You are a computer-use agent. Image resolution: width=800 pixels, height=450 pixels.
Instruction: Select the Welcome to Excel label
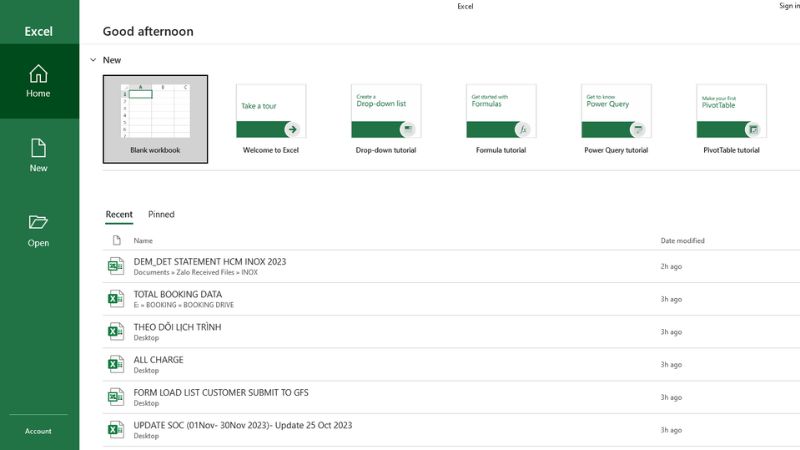(271, 150)
